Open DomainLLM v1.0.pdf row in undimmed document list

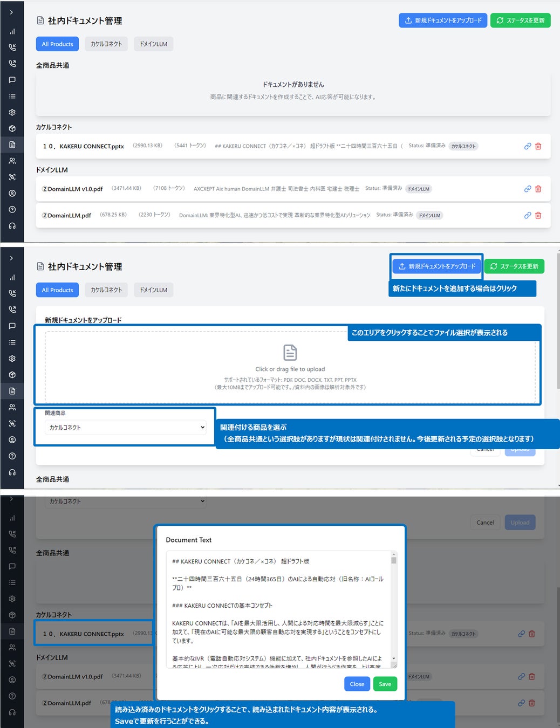click(x=293, y=189)
